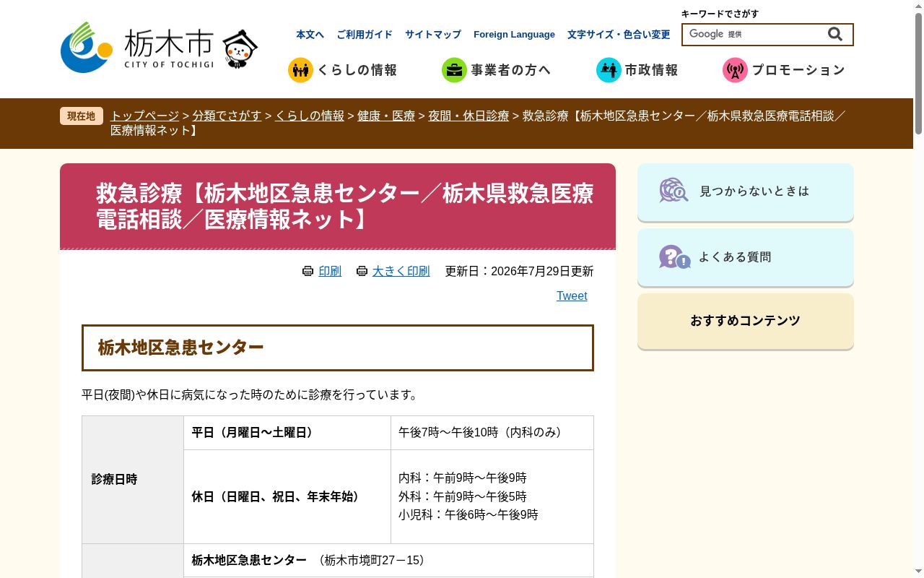Click the printer icon beside 印刷

pos(308,271)
